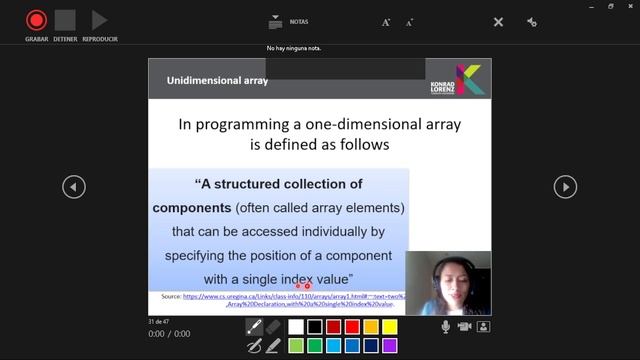The width and height of the screenshot is (640, 360).
Task: Select the laser pointer tool
Action: [x=254, y=327]
